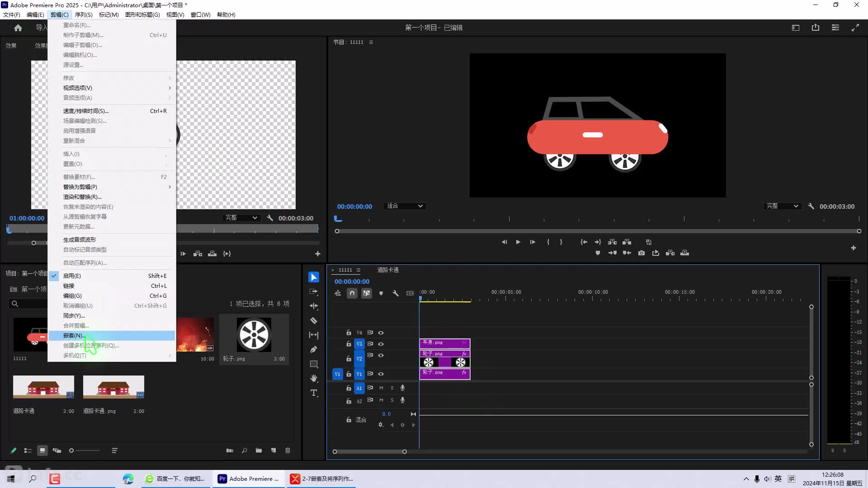Choose 速度/持续时间(S)... menu item
The width and height of the screenshot is (868, 488).
click(112, 111)
